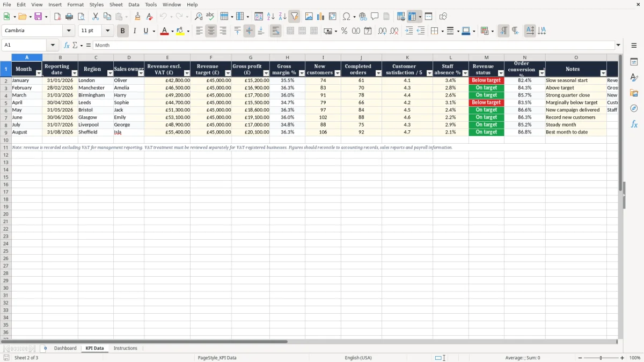Open sidebar Properties panel icon
The width and height of the screenshot is (644, 362).
click(x=634, y=62)
